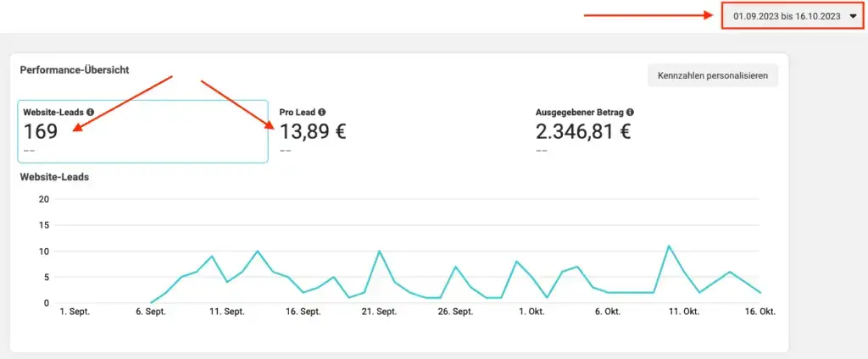
Task: Select the Pro Lead metric value 13,89 €
Action: (313, 131)
